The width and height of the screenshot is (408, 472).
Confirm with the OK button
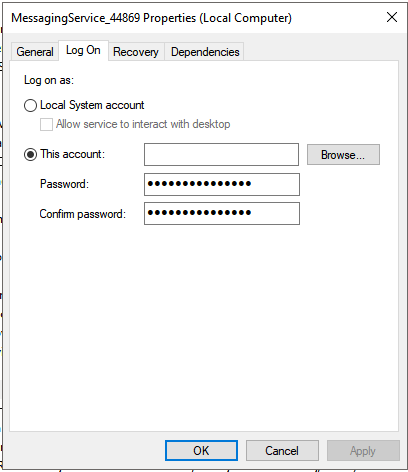coord(201,451)
